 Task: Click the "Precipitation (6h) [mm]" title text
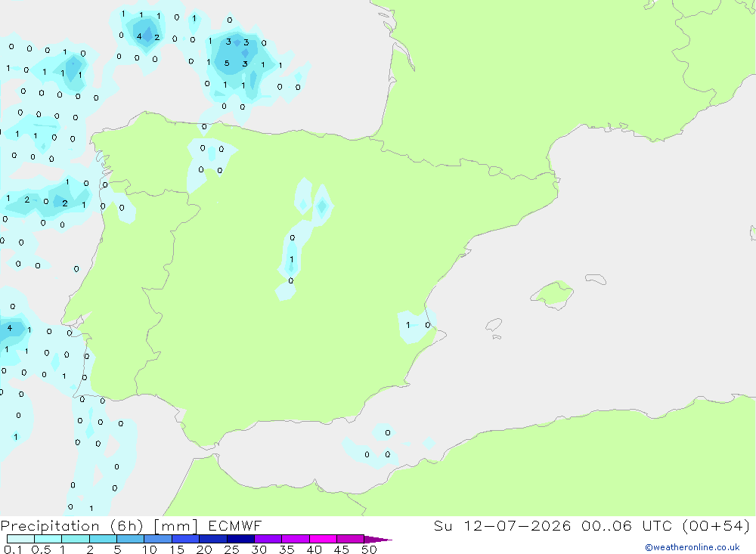pyautogui.click(x=99, y=526)
